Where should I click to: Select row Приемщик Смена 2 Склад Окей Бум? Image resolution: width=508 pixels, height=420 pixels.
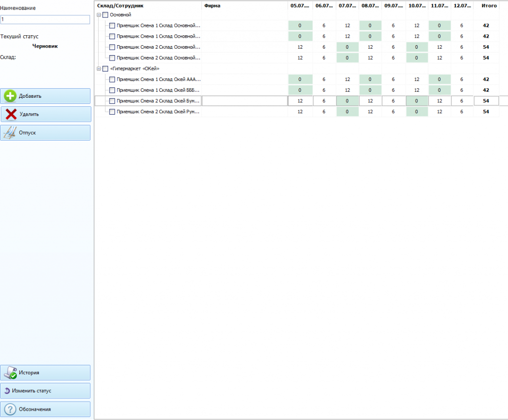coord(158,101)
